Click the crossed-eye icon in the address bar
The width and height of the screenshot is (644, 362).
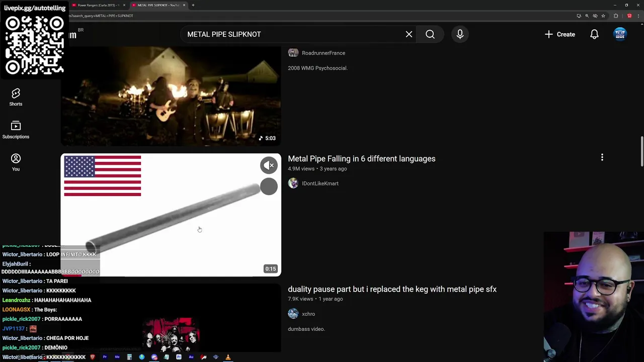point(595,16)
